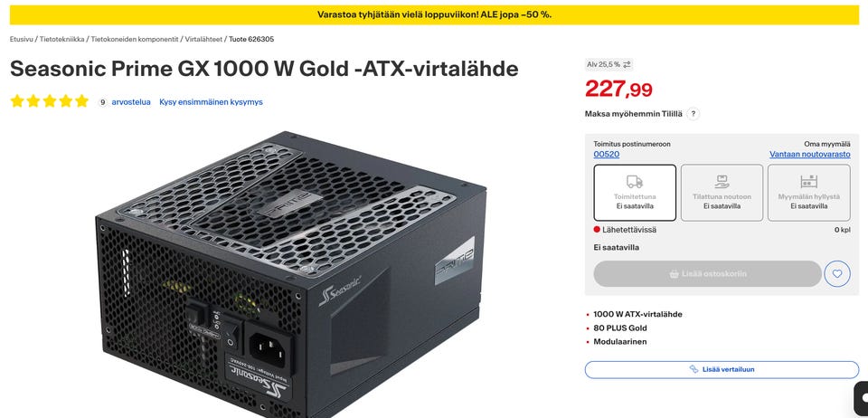The width and height of the screenshot is (868, 418).
Task: Click the store pickup hand icon
Action: 722,182
